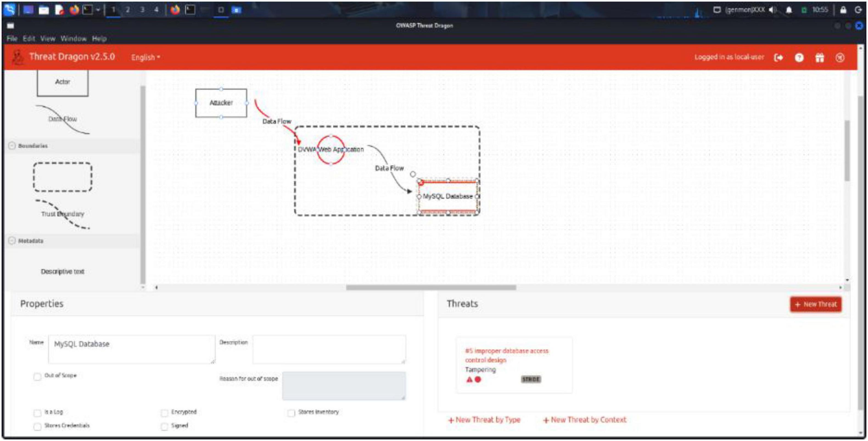Click the red open status dot on threat card
The height and width of the screenshot is (441, 868).
click(x=478, y=379)
